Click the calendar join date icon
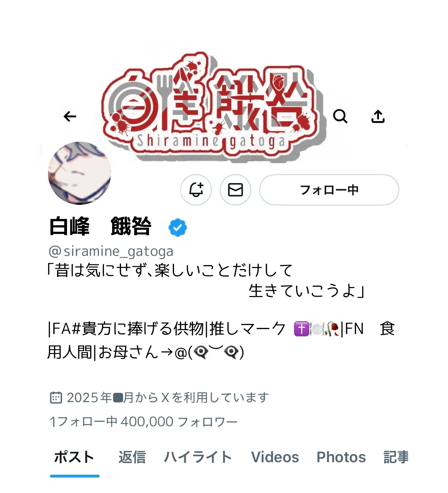This screenshot has width=448, height=493. (x=56, y=398)
